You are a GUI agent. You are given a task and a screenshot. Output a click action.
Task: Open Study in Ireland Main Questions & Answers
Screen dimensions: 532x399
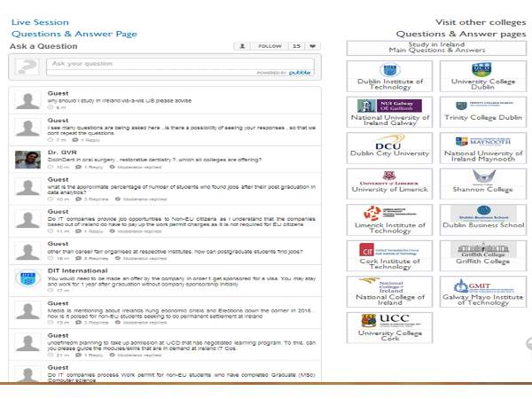pyautogui.click(x=436, y=48)
